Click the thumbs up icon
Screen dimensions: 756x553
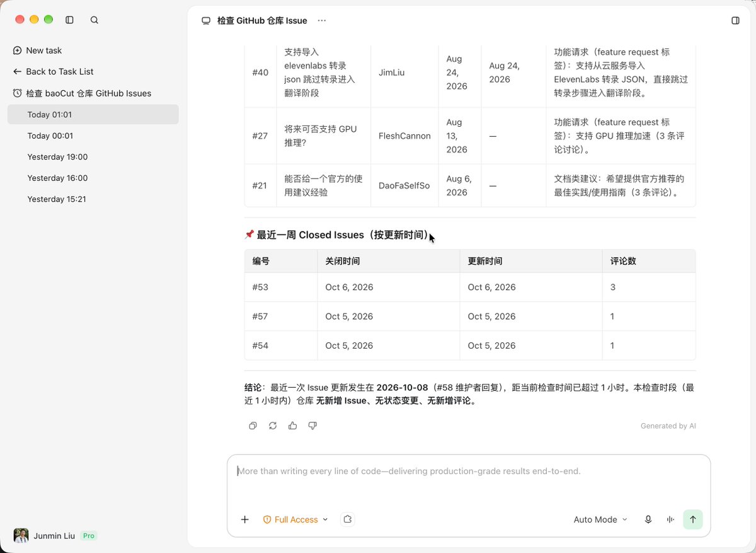(292, 426)
